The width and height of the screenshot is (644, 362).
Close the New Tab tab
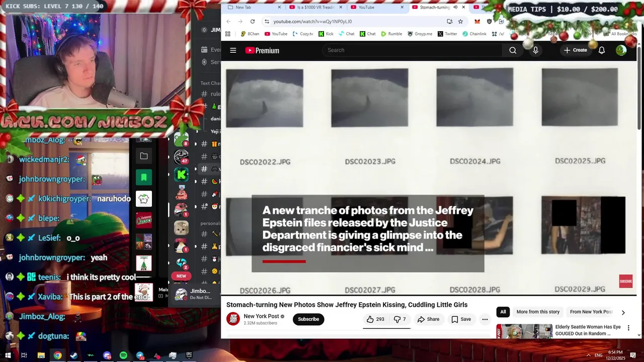point(279,7)
